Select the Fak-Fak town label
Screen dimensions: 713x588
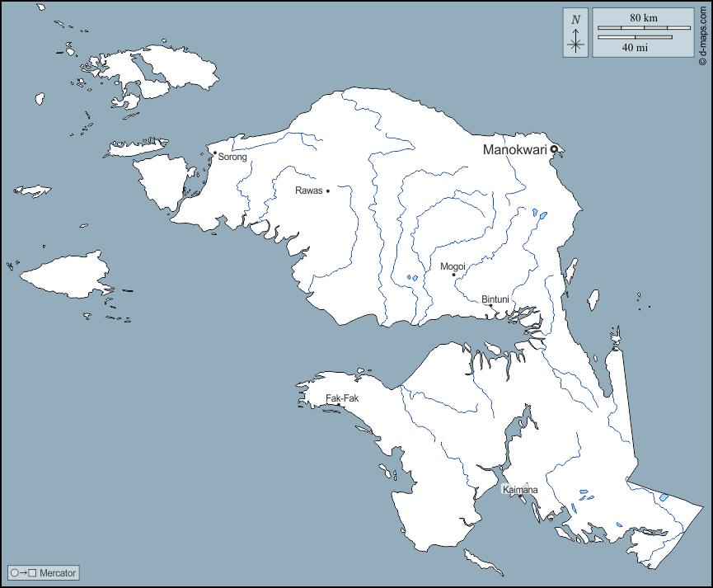click(x=342, y=398)
